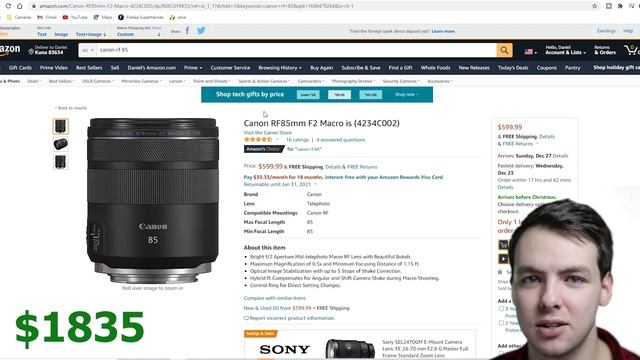Open the YouTube bookmark
This screenshot has height=360, width=640.
75,17
